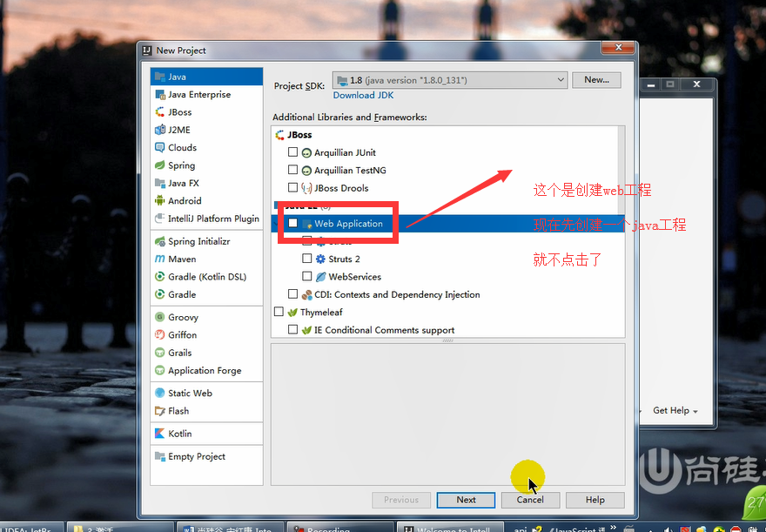Check the WebServices option
766x532 pixels.
[x=306, y=276]
